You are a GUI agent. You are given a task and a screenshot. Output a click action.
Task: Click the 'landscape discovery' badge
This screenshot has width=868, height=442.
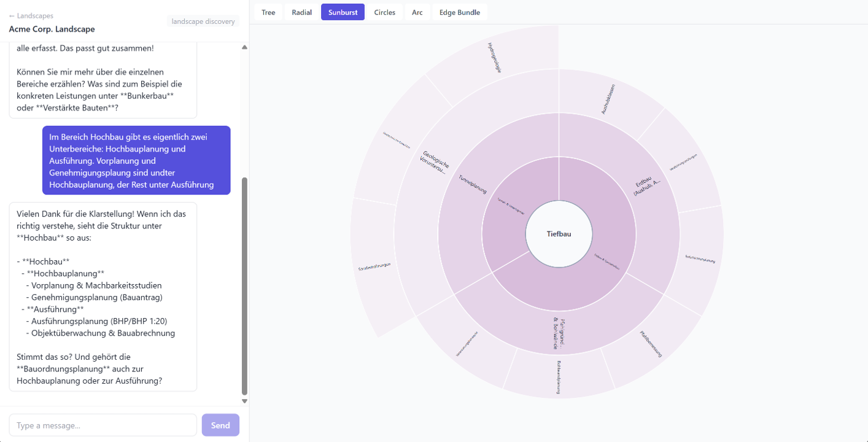point(203,21)
